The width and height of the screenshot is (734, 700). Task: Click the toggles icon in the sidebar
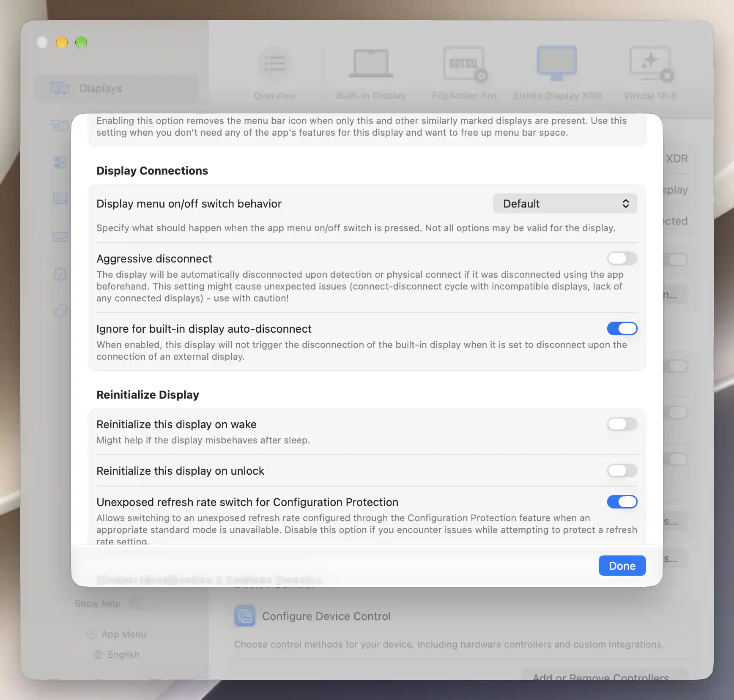(x=60, y=162)
